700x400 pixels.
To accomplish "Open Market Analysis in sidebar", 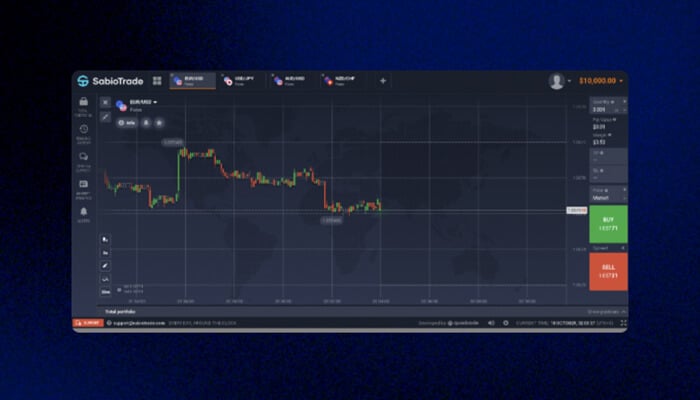I will [83, 189].
